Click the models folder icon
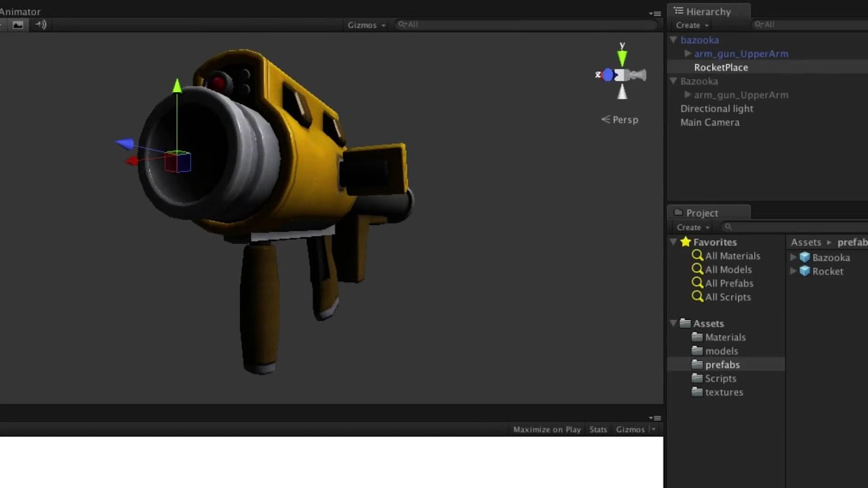This screenshot has height=488, width=868. [697, 350]
